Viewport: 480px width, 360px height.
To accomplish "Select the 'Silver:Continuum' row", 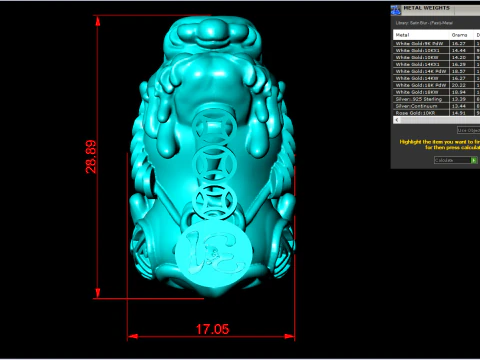I will (x=437, y=106).
